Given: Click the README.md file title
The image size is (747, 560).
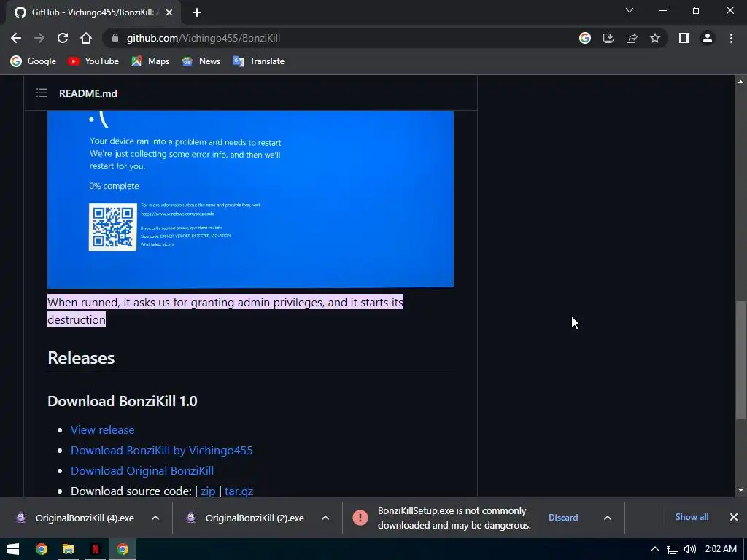Looking at the screenshot, I should [88, 93].
